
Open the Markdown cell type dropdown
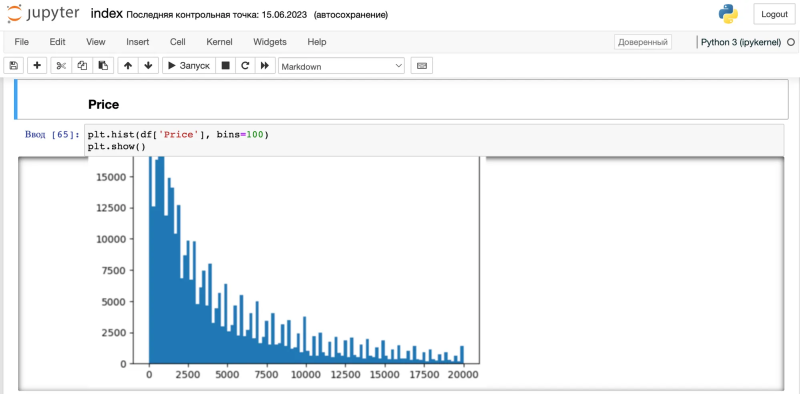pos(341,66)
